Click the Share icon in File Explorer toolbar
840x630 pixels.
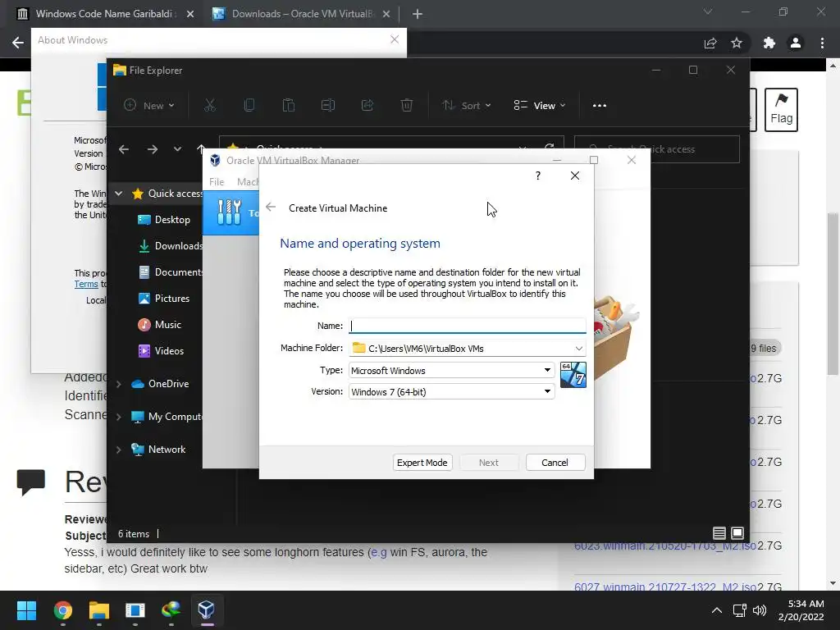(x=367, y=106)
